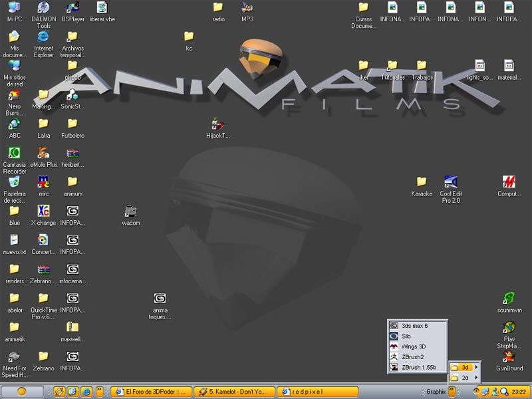Launch ZBrush2 from the menu
532x399 pixels.
[418, 357]
